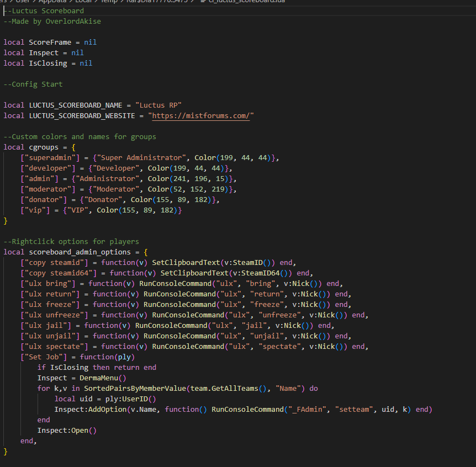Click the ply:UserID() call
Screen dimensions: 476x467
pyautogui.click(x=131, y=399)
